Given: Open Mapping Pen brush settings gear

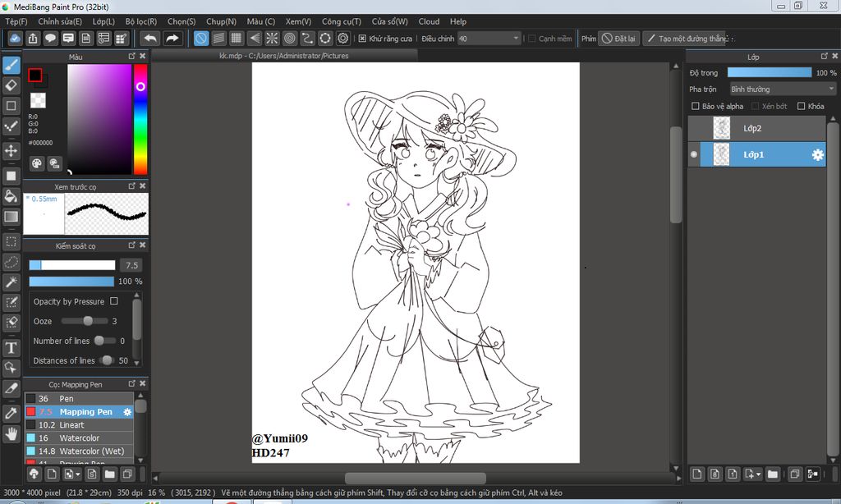Looking at the screenshot, I should point(127,412).
